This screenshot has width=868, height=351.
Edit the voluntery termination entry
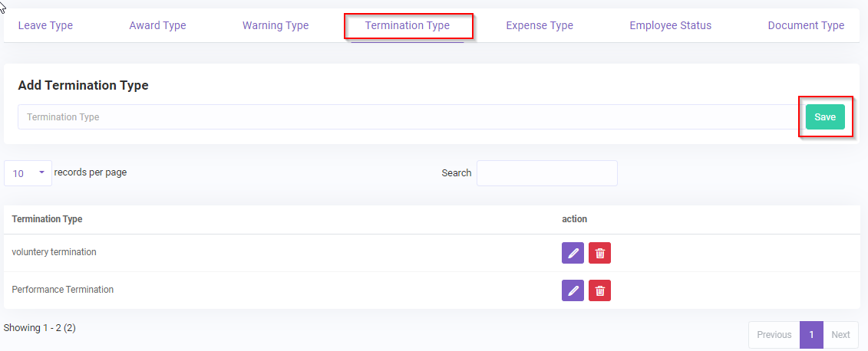(573, 253)
